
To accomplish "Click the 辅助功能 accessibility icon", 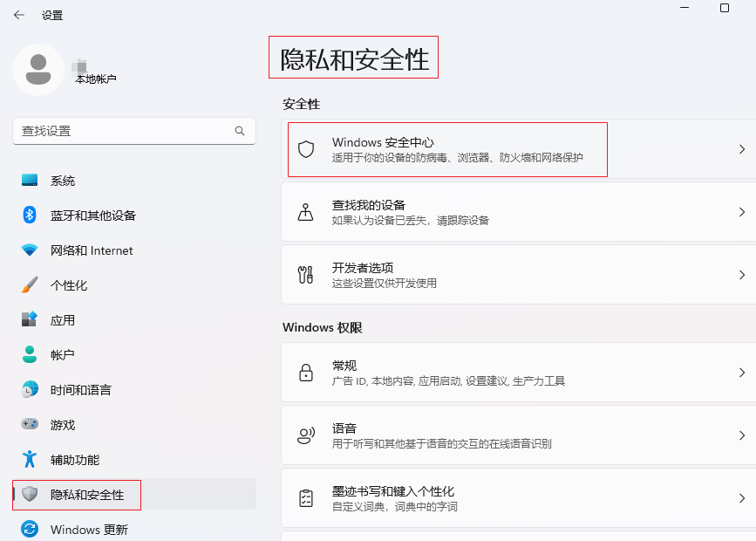I will 30,459.
